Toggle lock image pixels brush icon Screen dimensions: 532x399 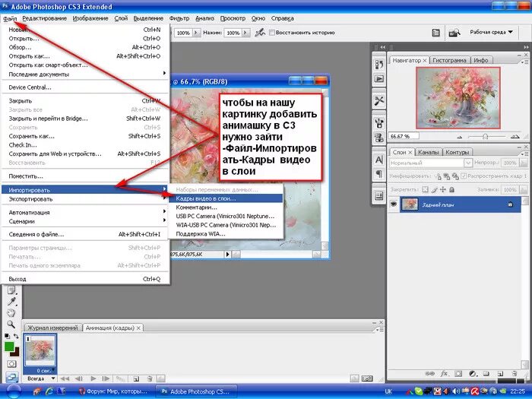[434, 190]
